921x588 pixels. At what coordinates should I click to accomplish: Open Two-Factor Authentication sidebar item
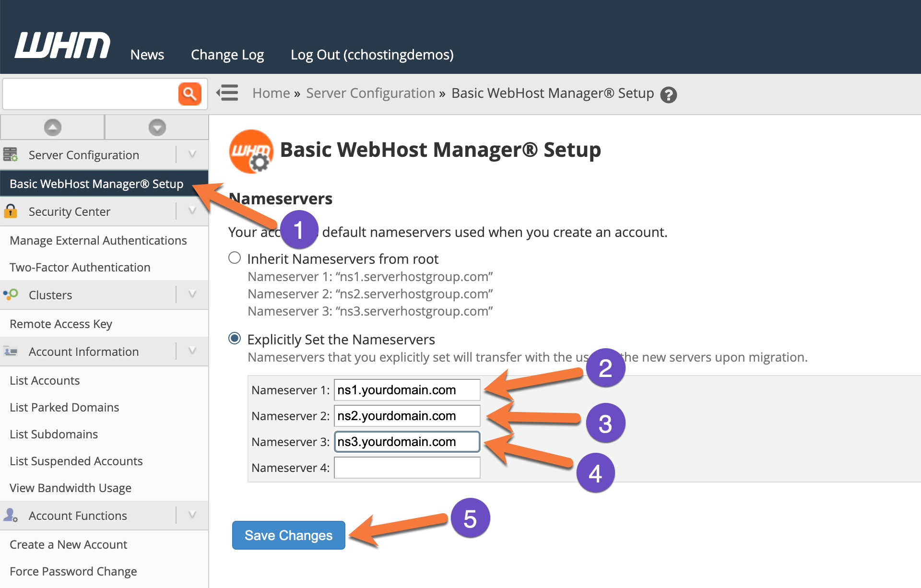click(x=80, y=267)
